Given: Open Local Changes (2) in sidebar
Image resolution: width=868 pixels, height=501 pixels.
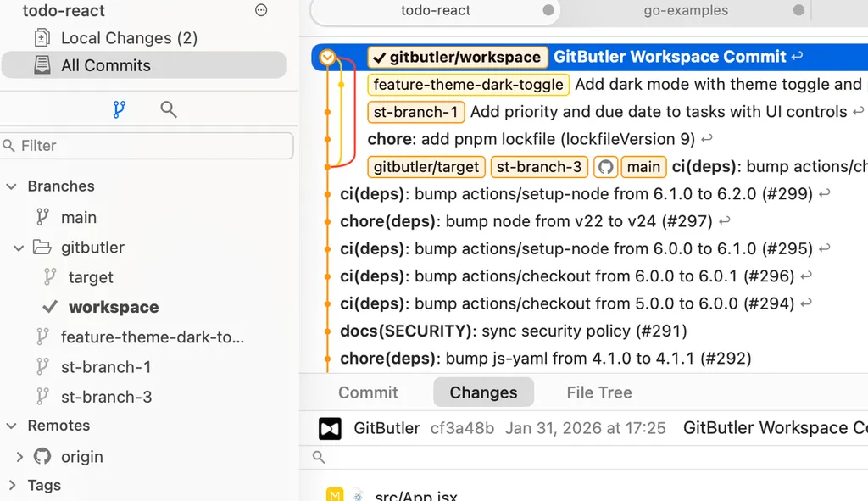Looking at the screenshot, I should pyautogui.click(x=129, y=38).
